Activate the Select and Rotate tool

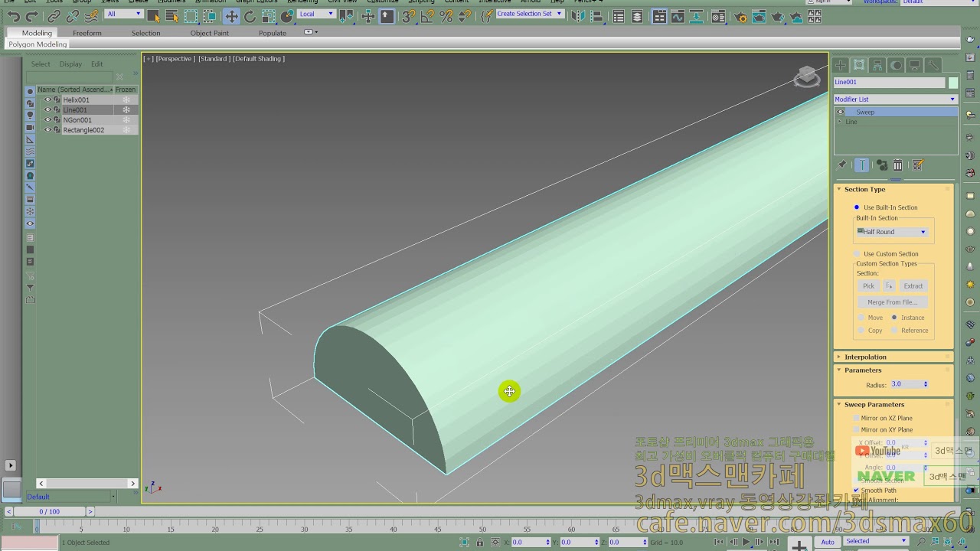pyautogui.click(x=250, y=16)
